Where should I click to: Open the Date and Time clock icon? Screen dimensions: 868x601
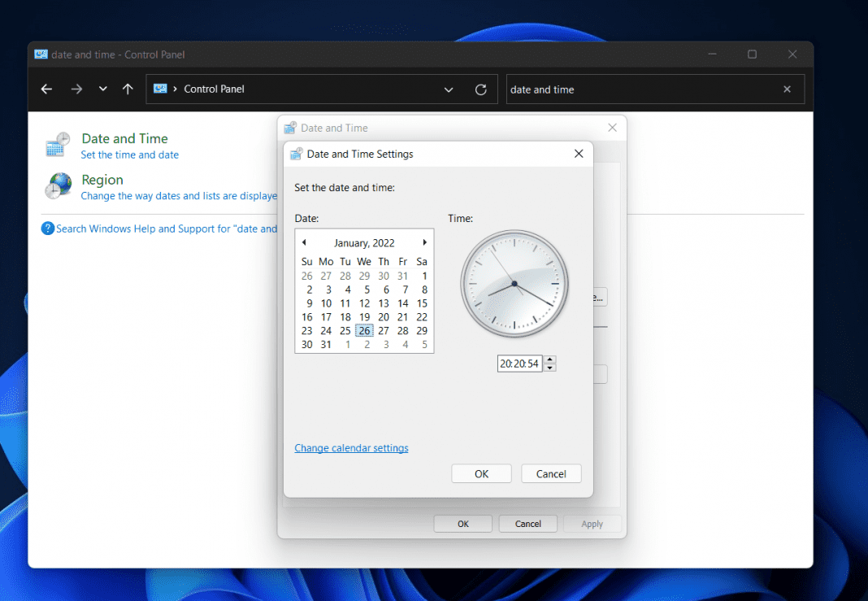[56, 143]
